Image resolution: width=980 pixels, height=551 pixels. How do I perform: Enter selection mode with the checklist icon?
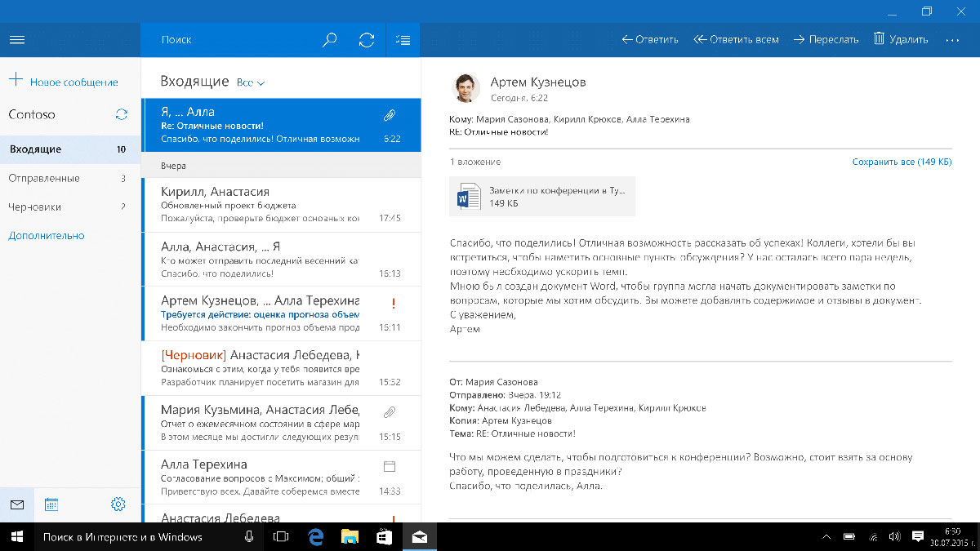[403, 39]
